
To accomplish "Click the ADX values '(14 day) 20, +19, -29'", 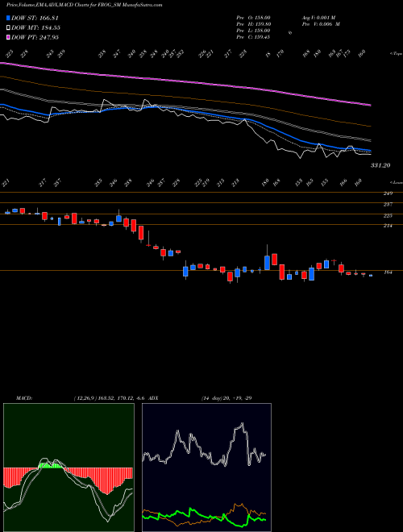I will tap(226, 397).
